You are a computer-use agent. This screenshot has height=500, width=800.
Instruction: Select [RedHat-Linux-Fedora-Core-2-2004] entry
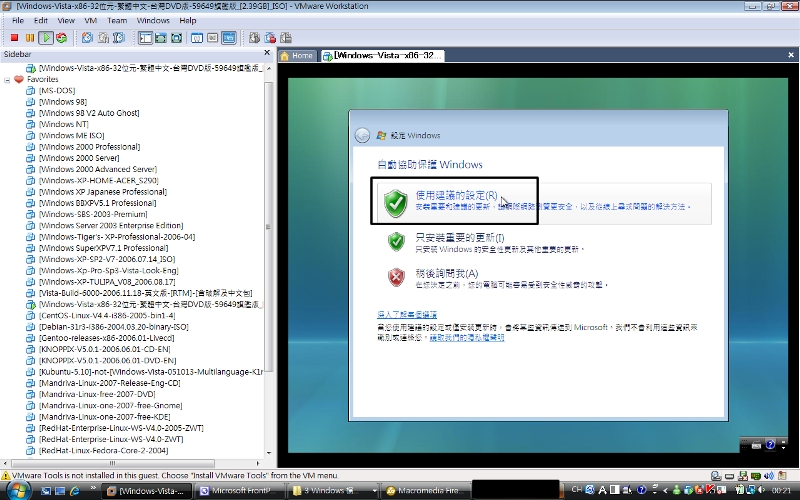(x=104, y=450)
